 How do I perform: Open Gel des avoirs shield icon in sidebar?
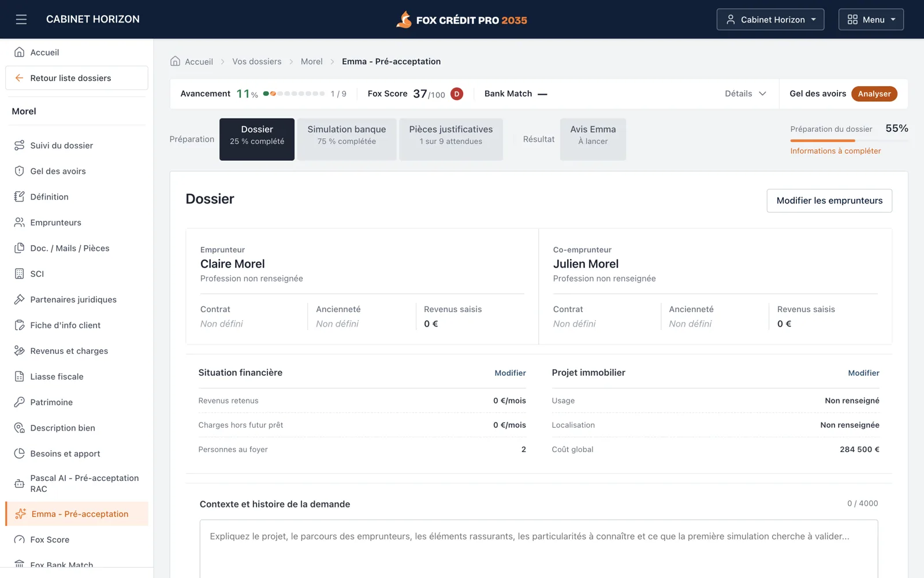coord(19,171)
